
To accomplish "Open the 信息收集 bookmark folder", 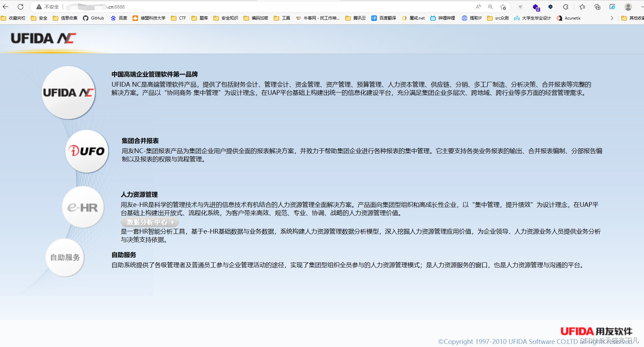I will [65, 18].
